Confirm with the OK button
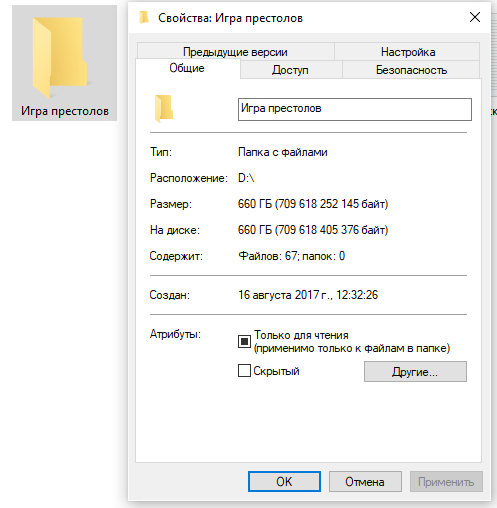The width and height of the screenshot is (497, 508). click(x=284, y=481)
